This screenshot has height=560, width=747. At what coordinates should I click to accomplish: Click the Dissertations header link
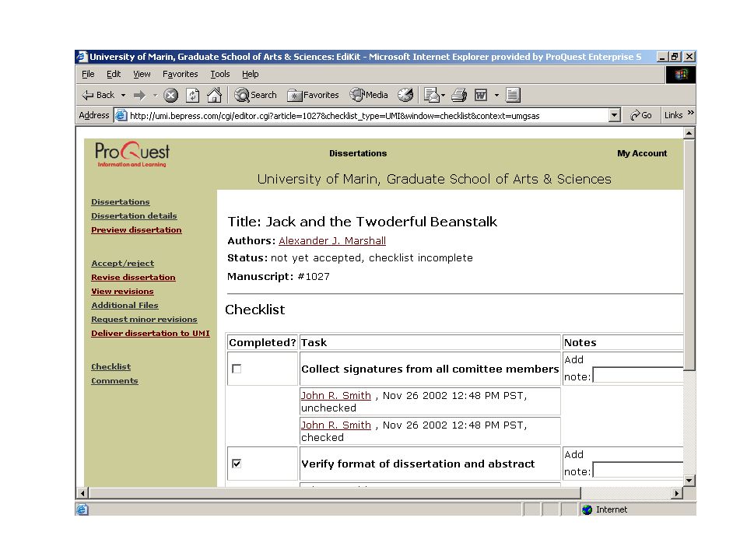click(358, 153)
